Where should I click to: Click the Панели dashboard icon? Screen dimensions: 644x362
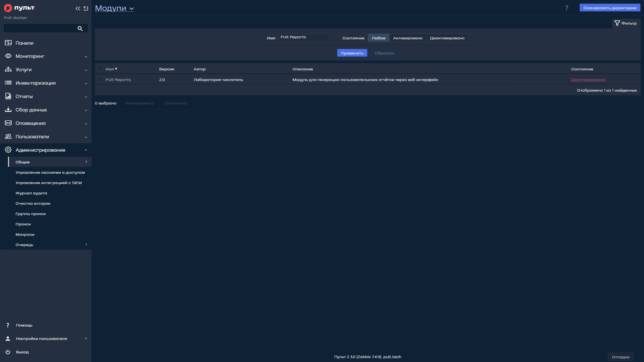pos(8,43)
